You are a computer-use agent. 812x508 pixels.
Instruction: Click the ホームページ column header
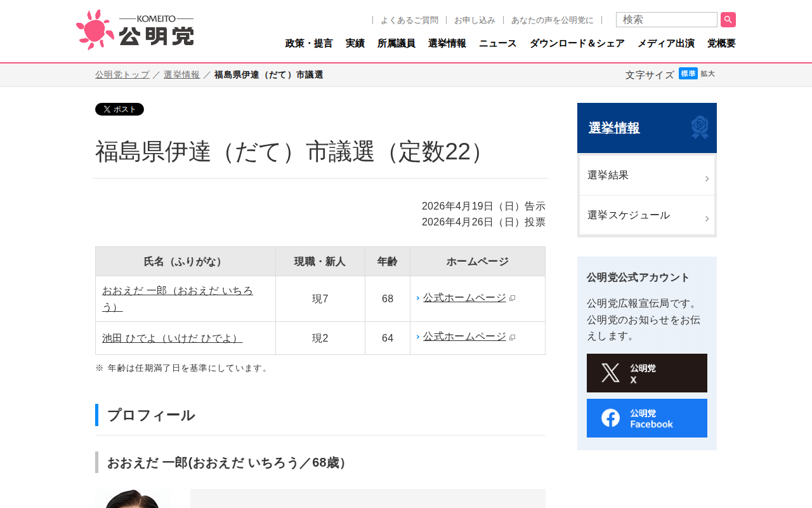[x=478, y=261]
